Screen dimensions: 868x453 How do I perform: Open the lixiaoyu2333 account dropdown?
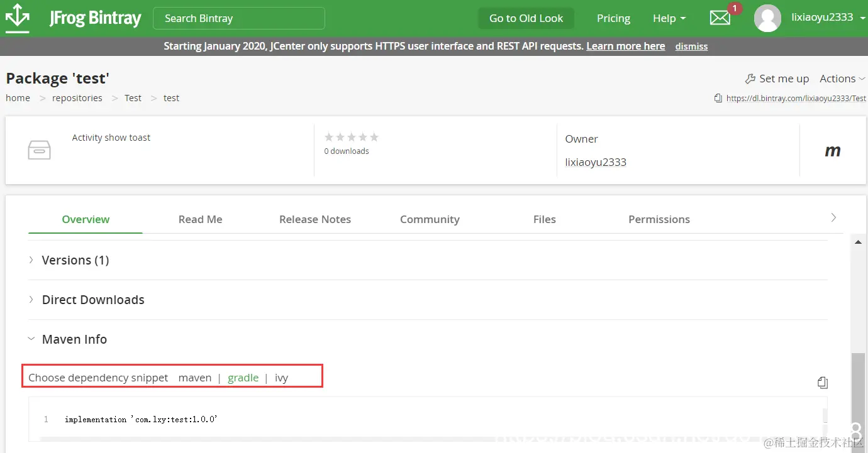click(828, 18)
